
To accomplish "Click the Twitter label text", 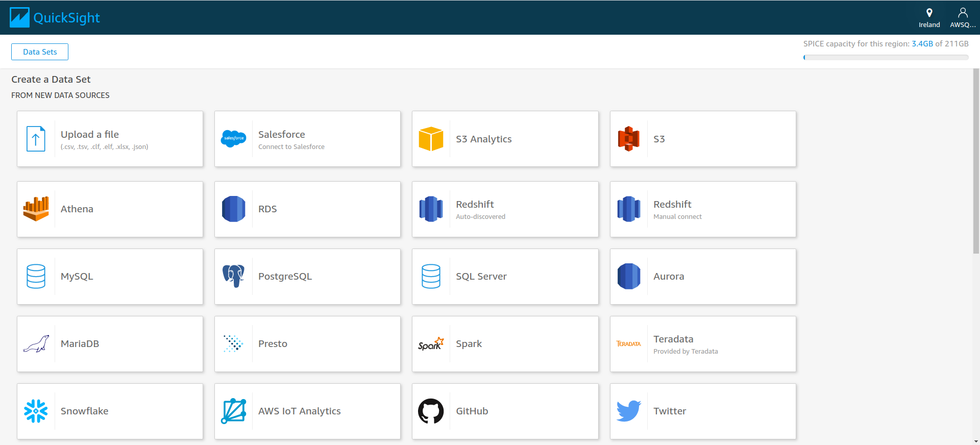I will click(670, 411).
